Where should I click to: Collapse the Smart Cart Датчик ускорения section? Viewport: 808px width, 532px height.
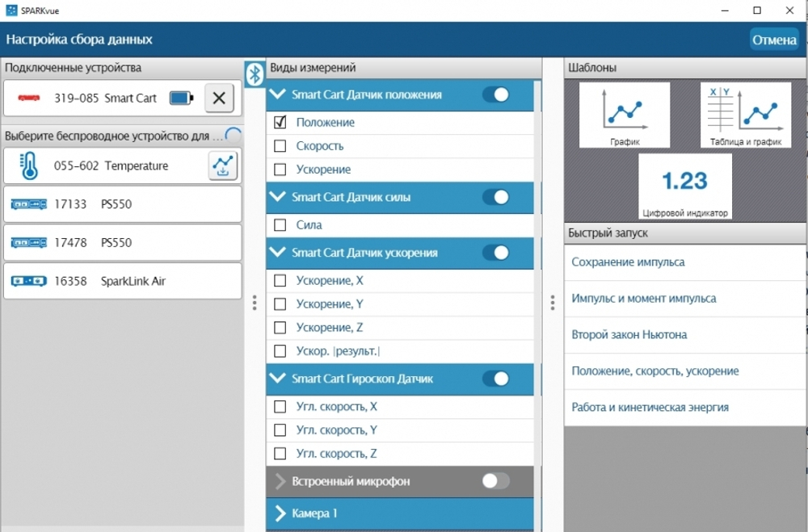pos(280,253)
